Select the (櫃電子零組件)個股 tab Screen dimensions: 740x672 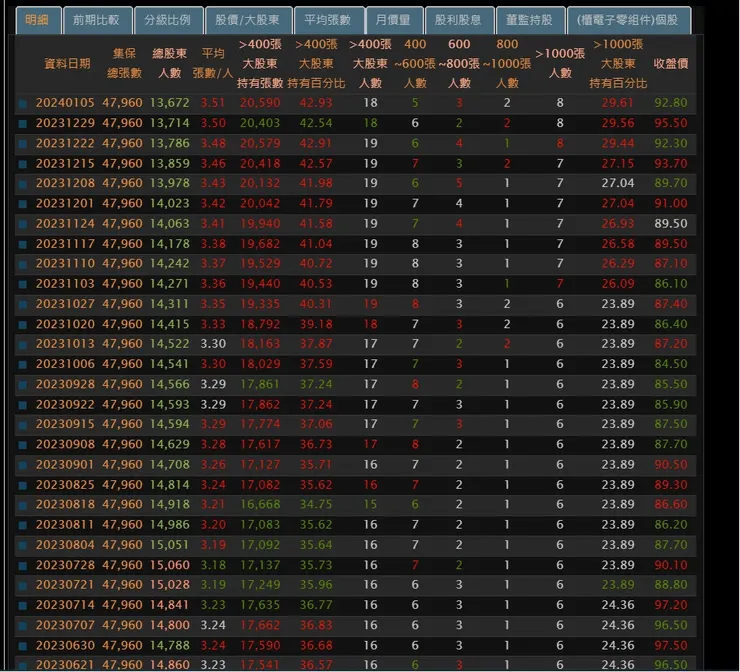(629, 20)
